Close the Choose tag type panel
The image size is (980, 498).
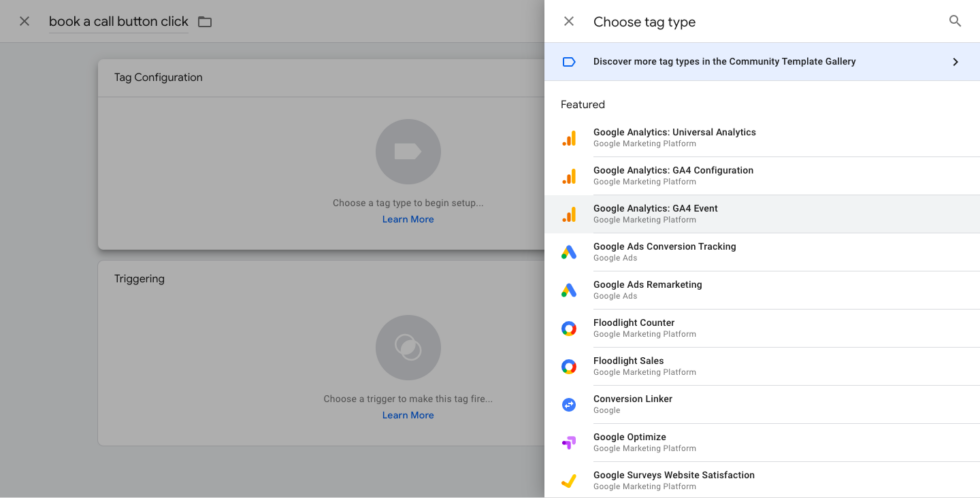pyautogui.click(x=569, y=21)
